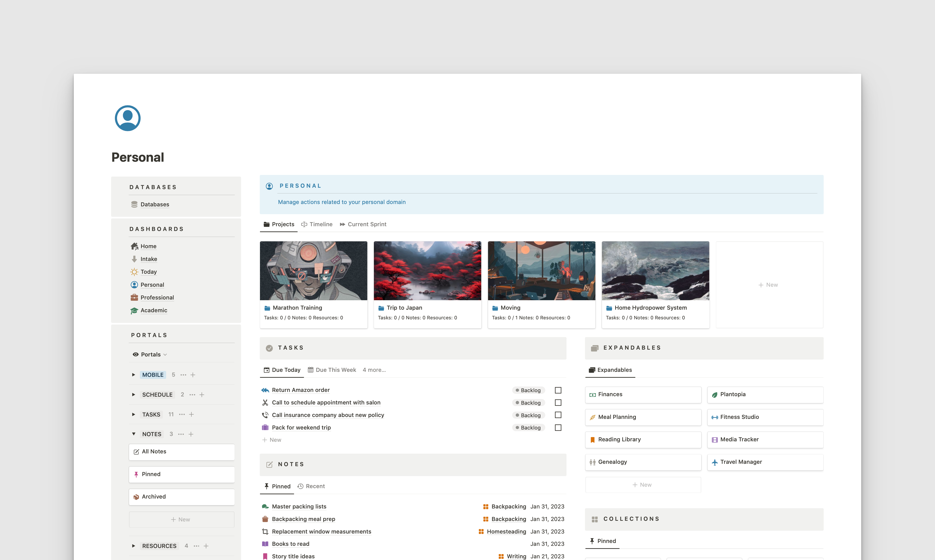Mark Call insurance company task as done
The image size is (935, 560).
coord(558,415)
